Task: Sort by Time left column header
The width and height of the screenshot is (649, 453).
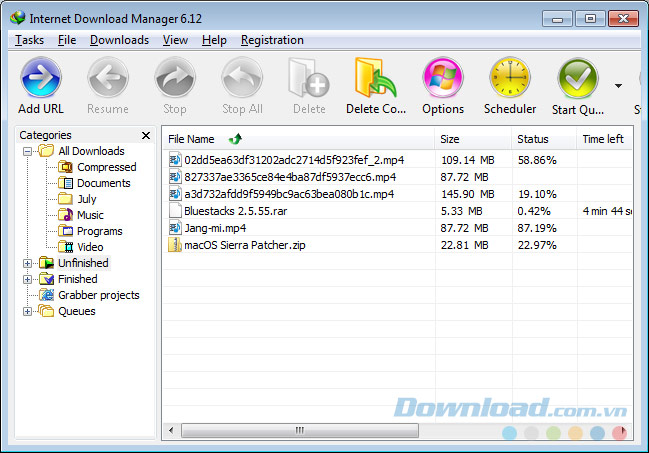Action: (x=604, y=139)
